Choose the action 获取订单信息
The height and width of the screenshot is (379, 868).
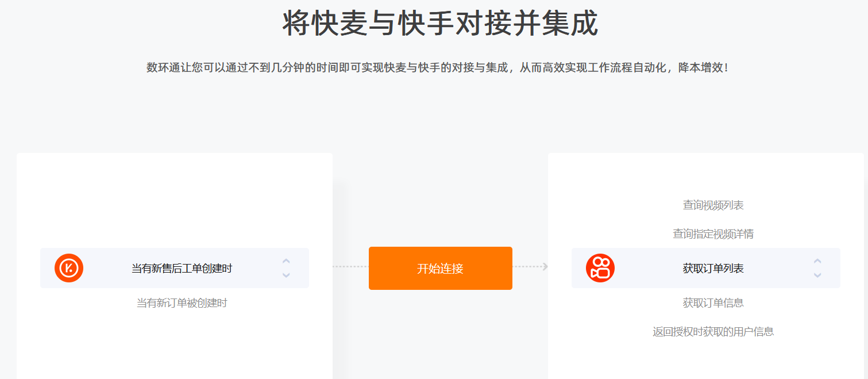713,303
